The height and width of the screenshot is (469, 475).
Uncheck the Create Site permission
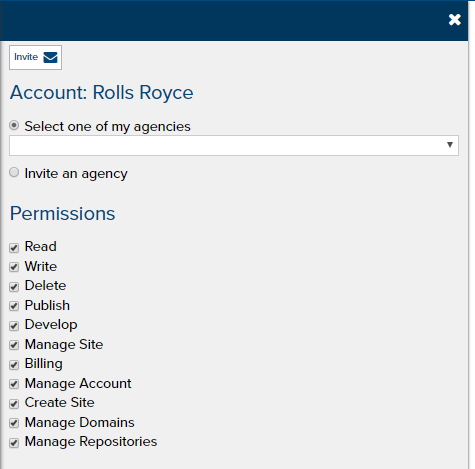(x=14, y=404)
